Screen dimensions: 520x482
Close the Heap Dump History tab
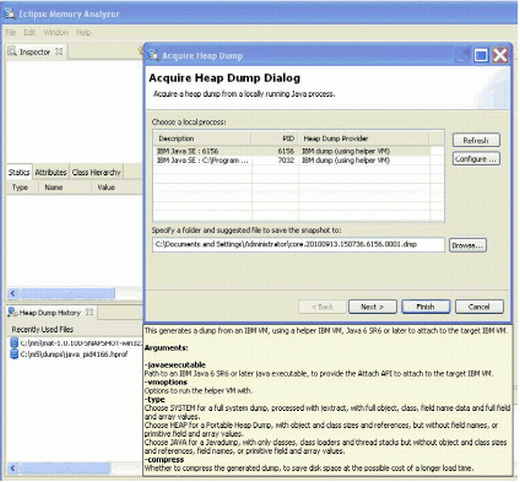click(89, 312)
